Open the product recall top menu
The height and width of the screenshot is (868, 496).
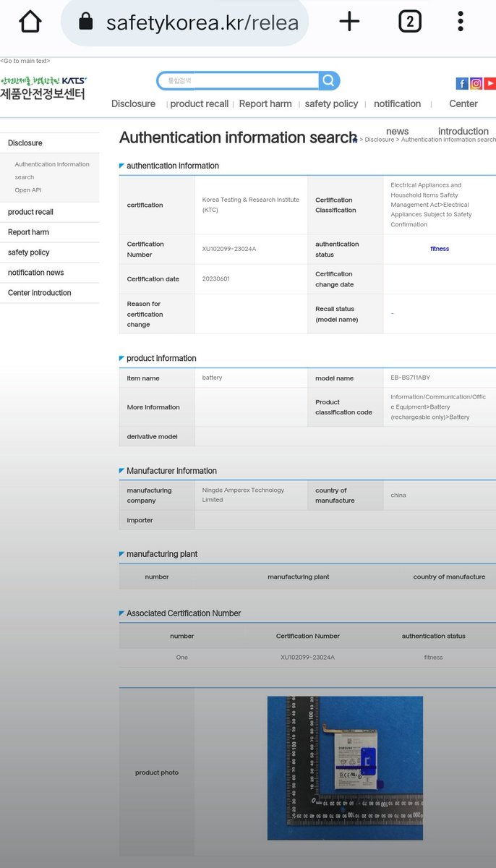[x=200, y=103]
